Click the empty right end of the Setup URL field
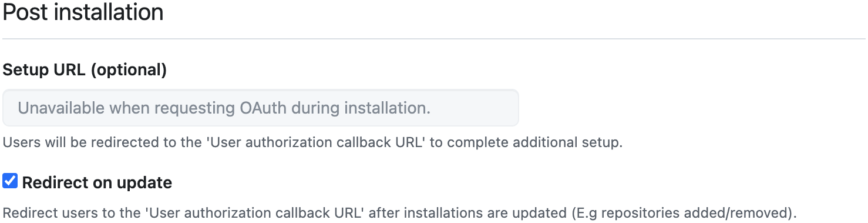The height and width of the screenshot is (223, 868). [x=475, y=108]
